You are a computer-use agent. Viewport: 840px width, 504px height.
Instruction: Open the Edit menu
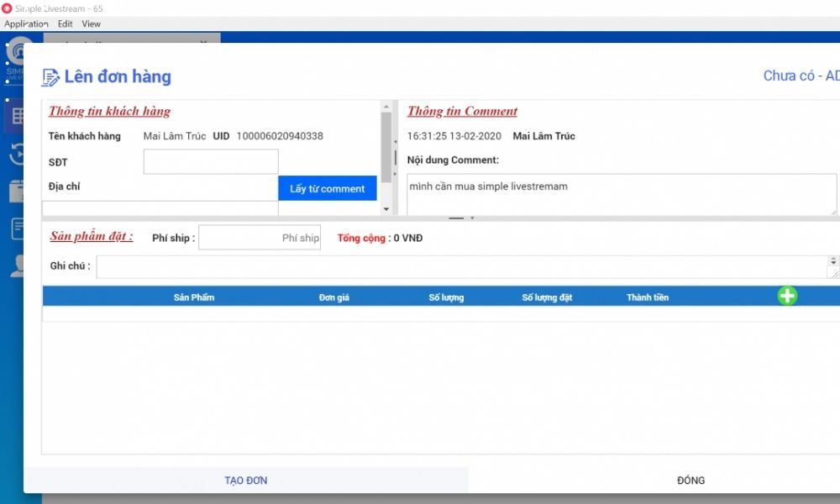coord(65,24)
